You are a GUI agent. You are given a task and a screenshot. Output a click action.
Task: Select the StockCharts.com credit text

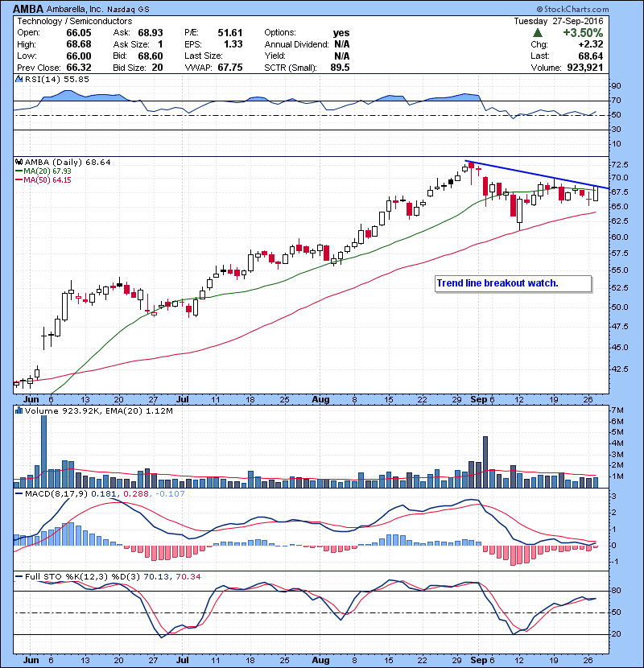(x=572, y=9)
